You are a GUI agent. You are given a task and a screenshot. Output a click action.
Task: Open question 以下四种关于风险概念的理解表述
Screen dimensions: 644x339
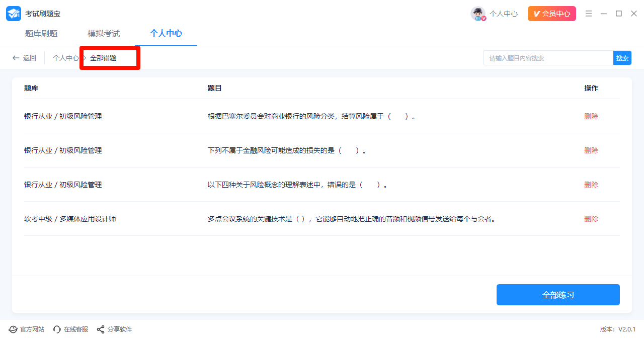click(297, 185)
